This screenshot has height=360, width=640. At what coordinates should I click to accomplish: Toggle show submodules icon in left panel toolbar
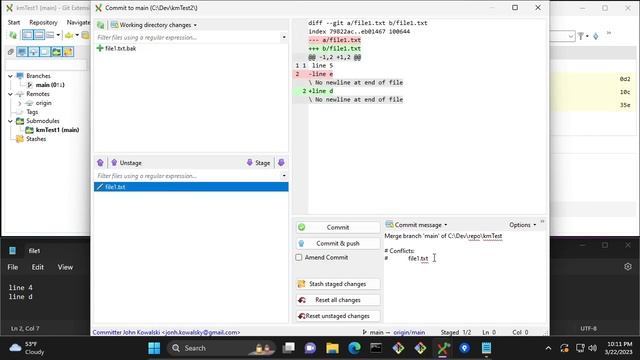(x=56, y=52)
